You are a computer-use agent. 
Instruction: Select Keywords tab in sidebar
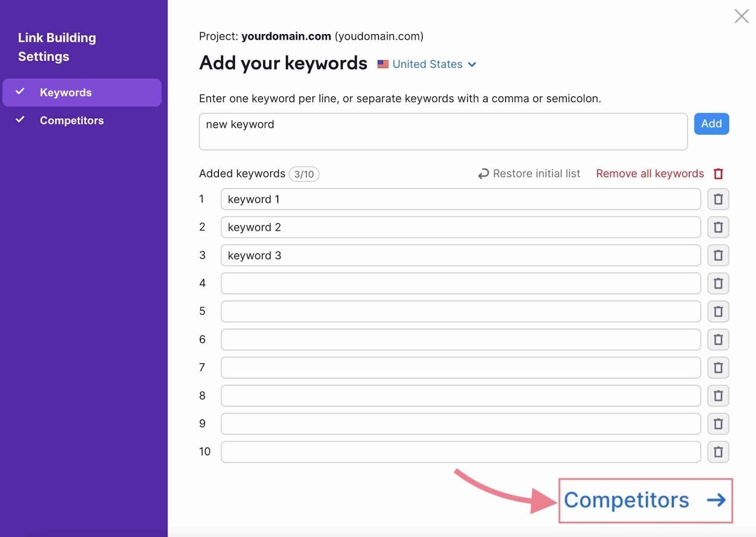[66, 93]
